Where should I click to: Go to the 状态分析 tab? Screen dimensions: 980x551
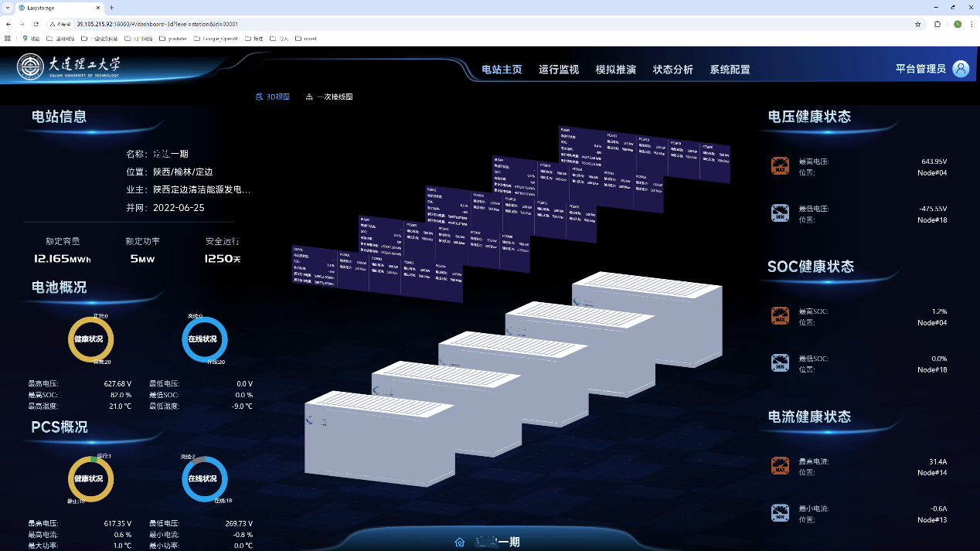tap(673, 70)
